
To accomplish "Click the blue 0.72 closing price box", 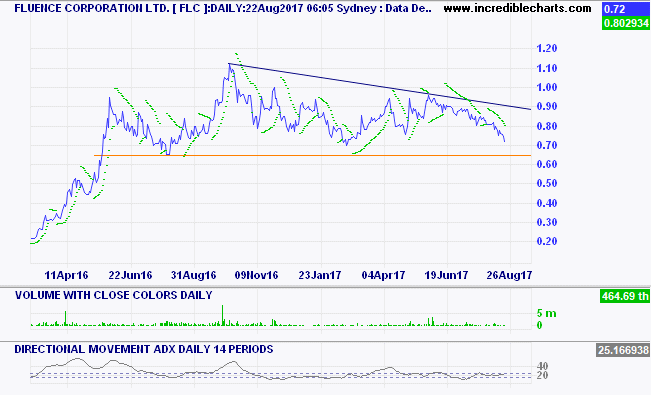I will click(x=625, y=8).
